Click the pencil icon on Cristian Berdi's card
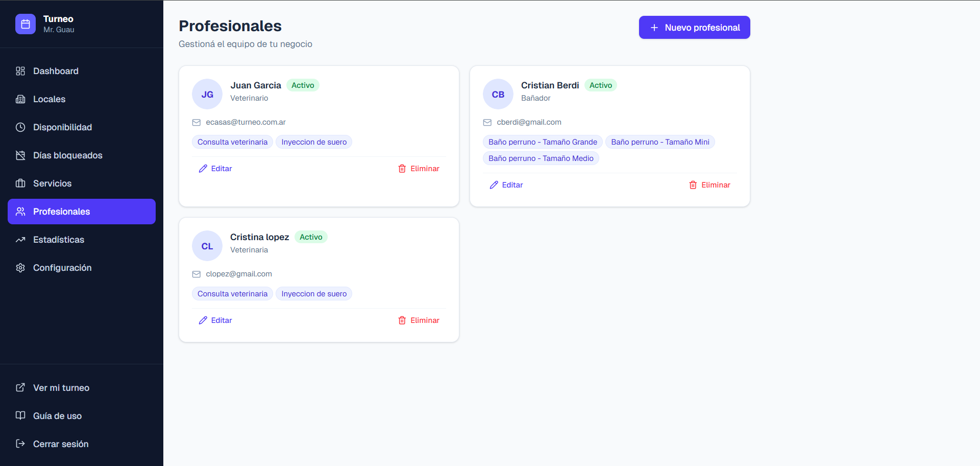The width and height of the screenshot is (980, 466). coord(494,185)
